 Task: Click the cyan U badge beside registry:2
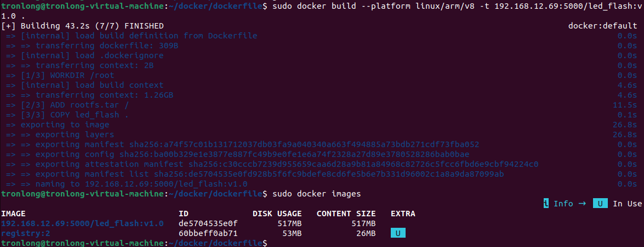pos(397,233)
